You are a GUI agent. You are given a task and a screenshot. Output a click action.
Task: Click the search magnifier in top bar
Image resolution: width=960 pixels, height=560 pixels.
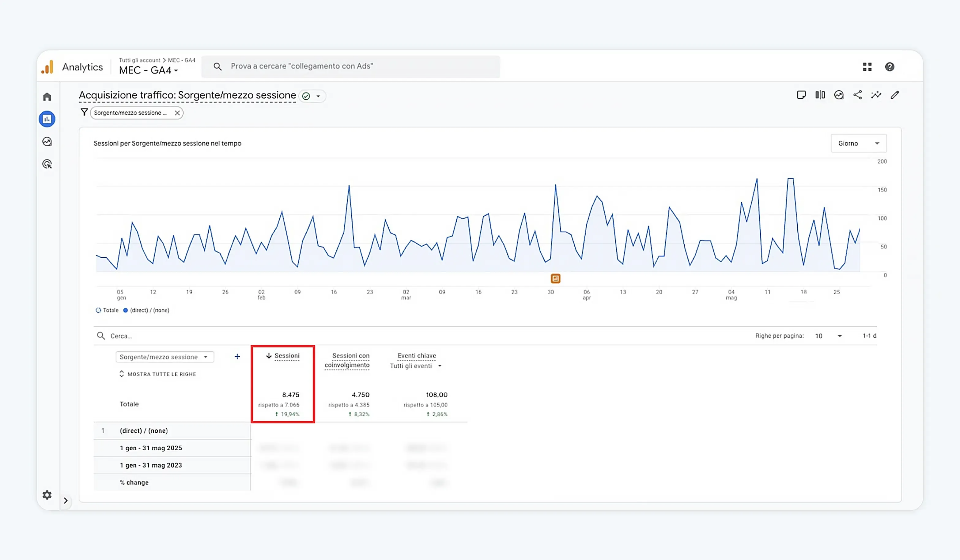[x=217, y=67]
